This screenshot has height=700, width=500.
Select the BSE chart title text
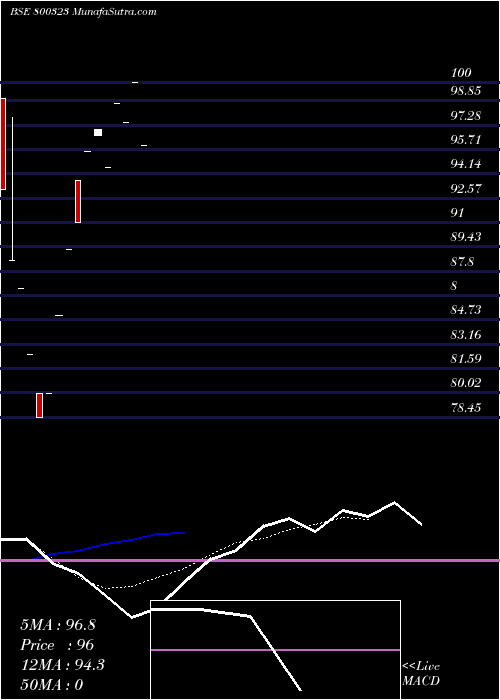(83, 12)
